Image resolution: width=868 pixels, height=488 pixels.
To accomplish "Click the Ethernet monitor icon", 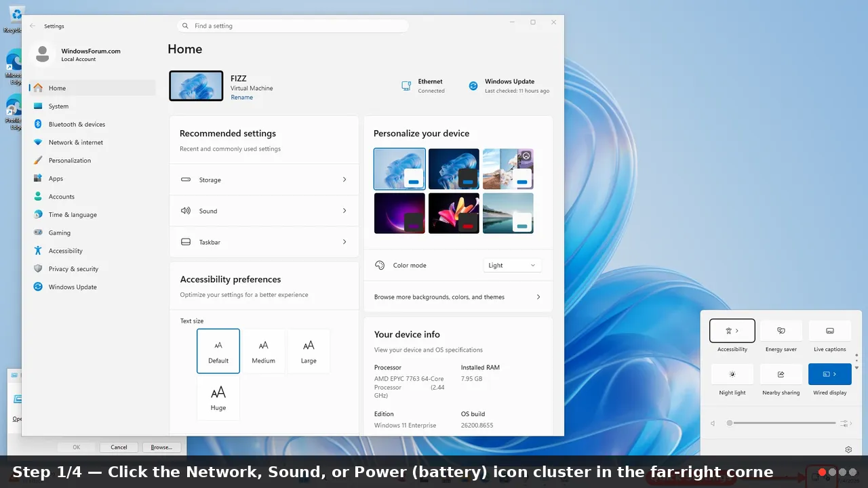I will (406, 86).
